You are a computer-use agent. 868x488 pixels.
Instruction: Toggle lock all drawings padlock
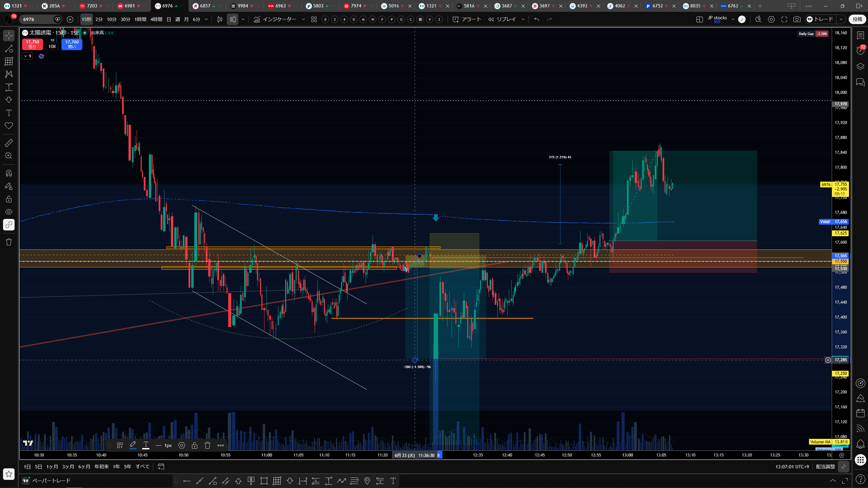(9, 199)
